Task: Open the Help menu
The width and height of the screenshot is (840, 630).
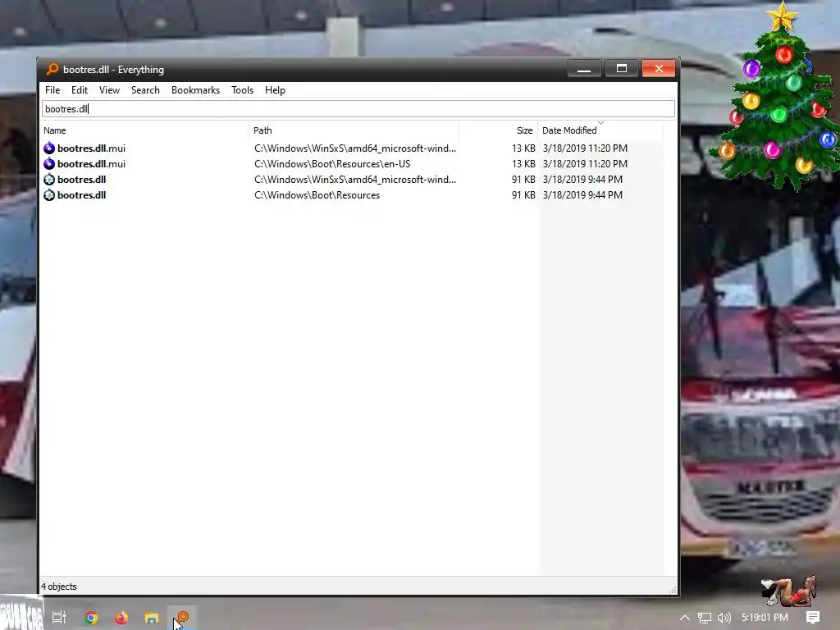Action: [275, 90]
